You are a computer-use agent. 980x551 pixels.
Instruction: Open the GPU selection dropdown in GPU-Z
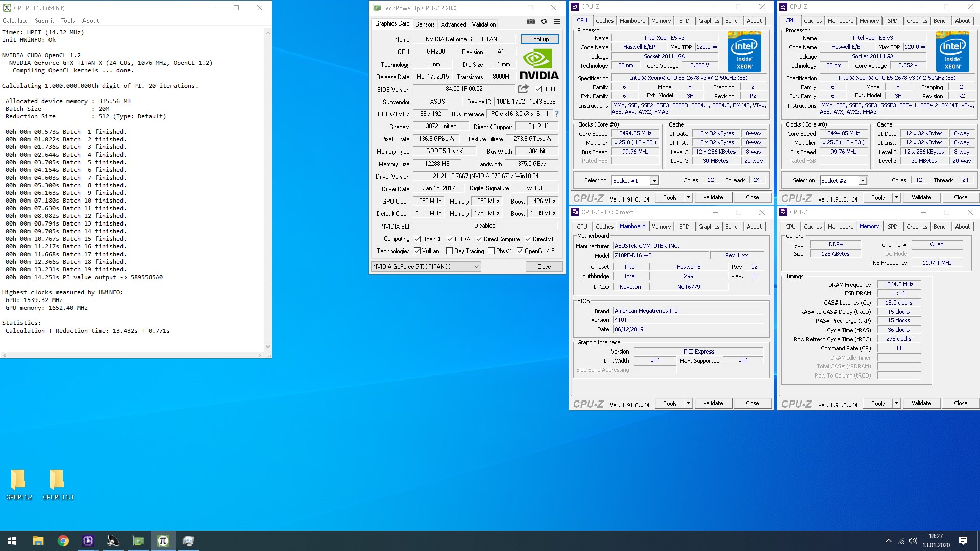click(x=426, y=267)
